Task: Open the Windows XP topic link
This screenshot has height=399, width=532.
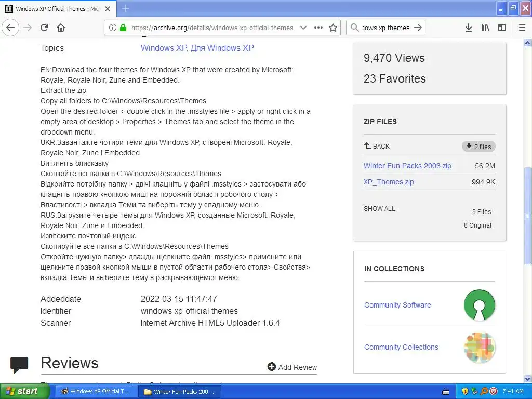Action: pos(163,48)
